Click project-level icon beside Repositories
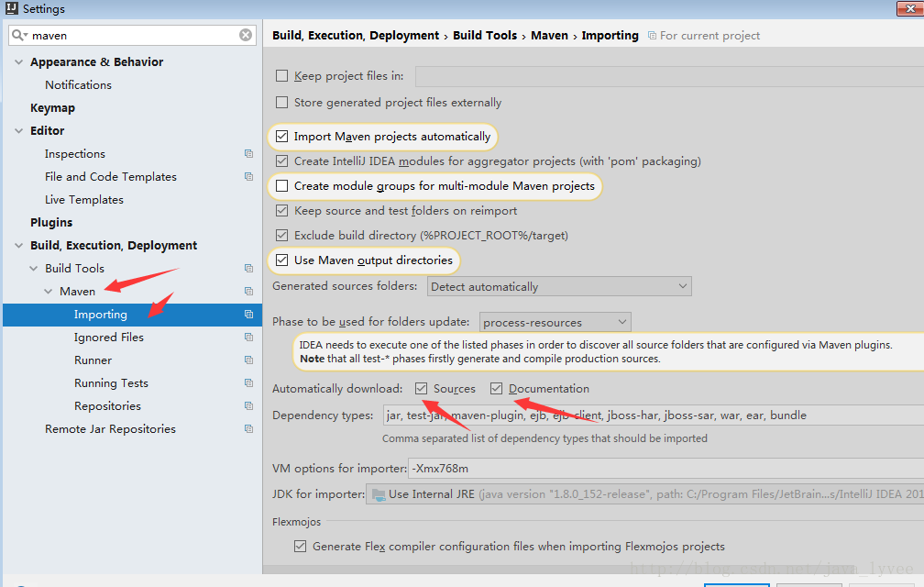924x587 pixels. click(248, 406)
